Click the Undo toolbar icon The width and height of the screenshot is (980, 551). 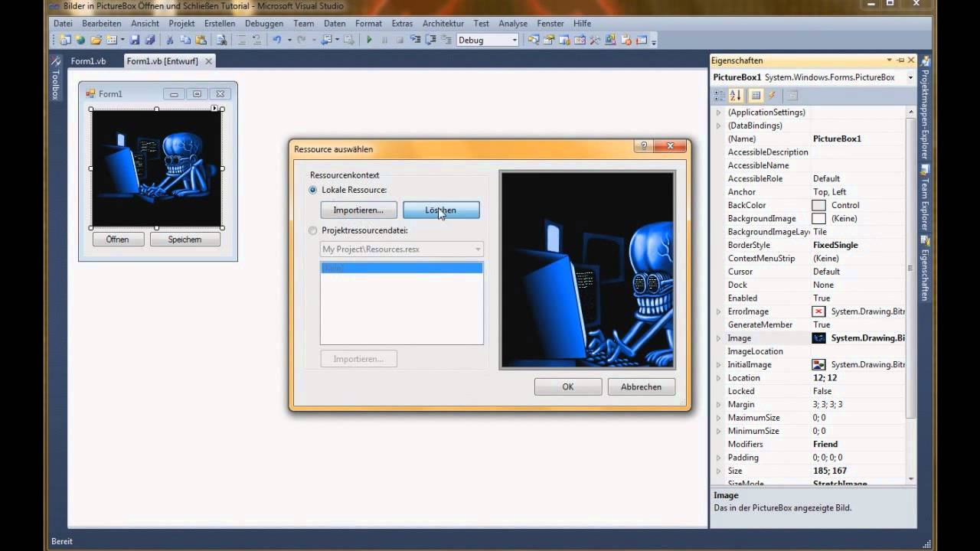[x=277, y=39]
